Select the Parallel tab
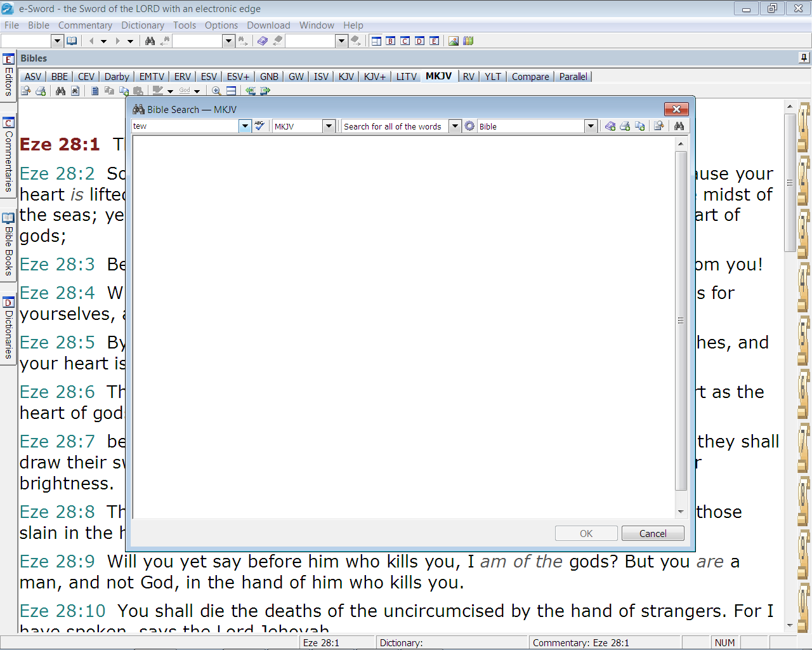The height and width of the screenshot is (650, 812). click(573, 76)
